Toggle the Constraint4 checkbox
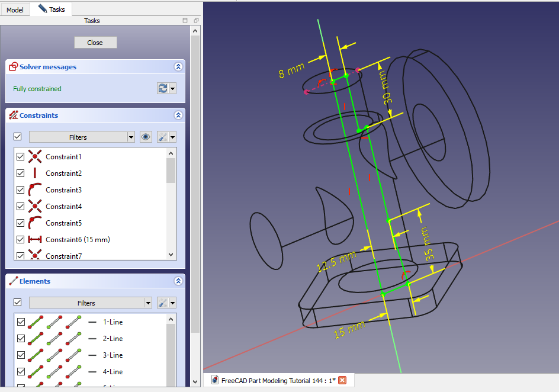 [21, 207]
